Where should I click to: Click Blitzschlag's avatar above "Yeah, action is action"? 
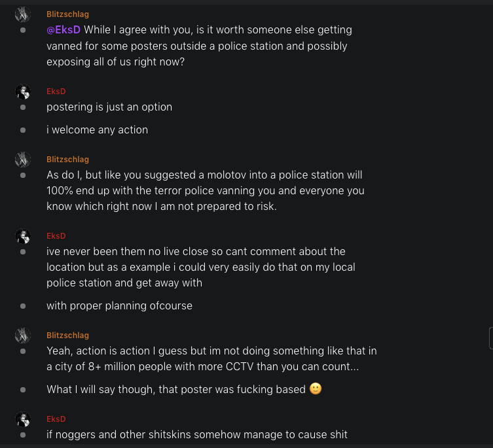coord(23,336)
